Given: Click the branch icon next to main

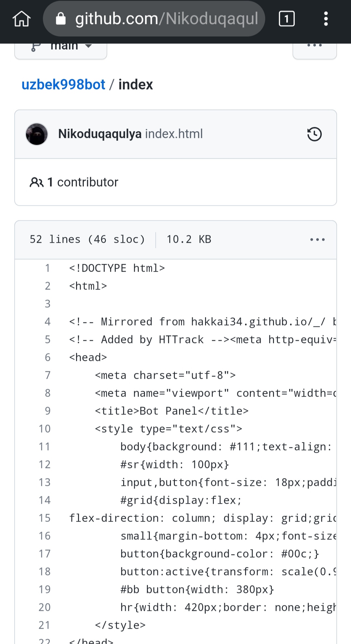Looking at the screenshot, I should [x=35, y=46].
